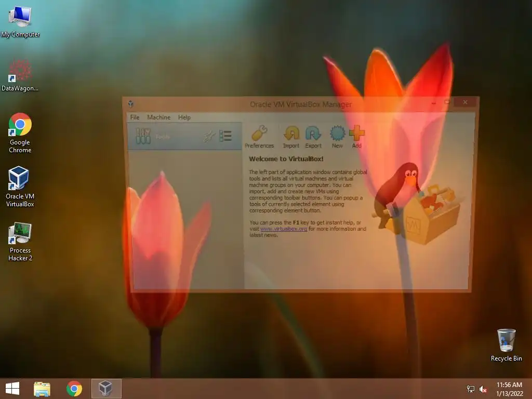Image resolution: width=532 pixels, height=399 pixels.
Task: Select the My Computer desktop icon
Action: point(20,21)
